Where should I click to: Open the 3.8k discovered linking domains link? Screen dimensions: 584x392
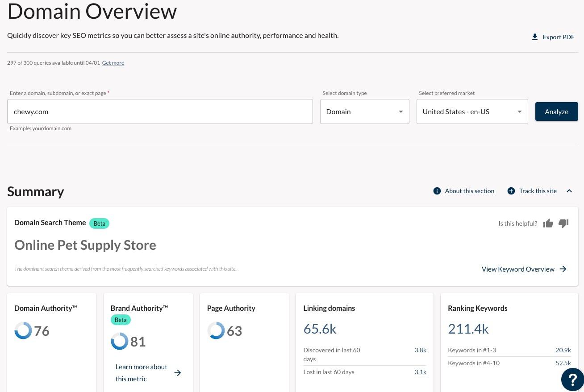tap(420, 350)
